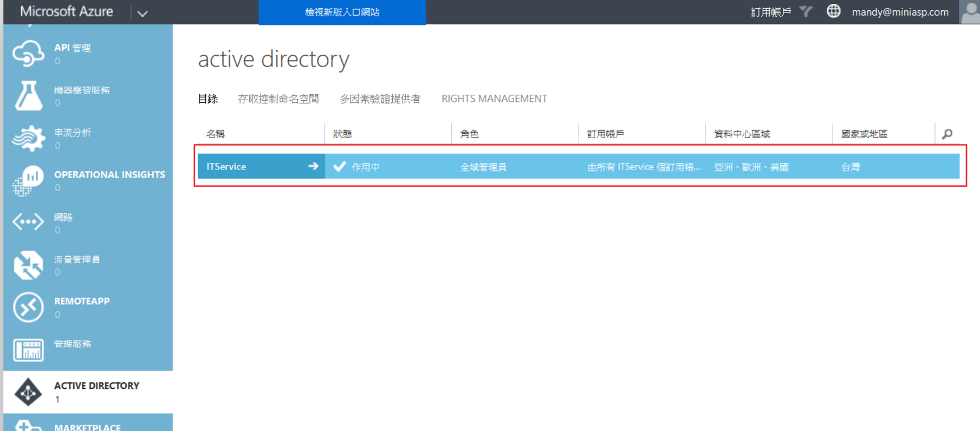Select REMOTEAPP sidebar label
980x431 pixels.
pos(82,301)
